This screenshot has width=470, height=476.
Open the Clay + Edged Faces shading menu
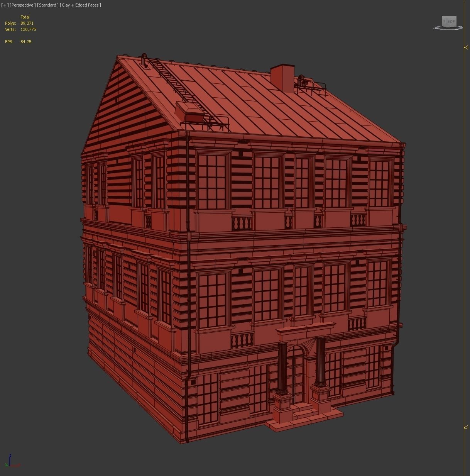80,5
